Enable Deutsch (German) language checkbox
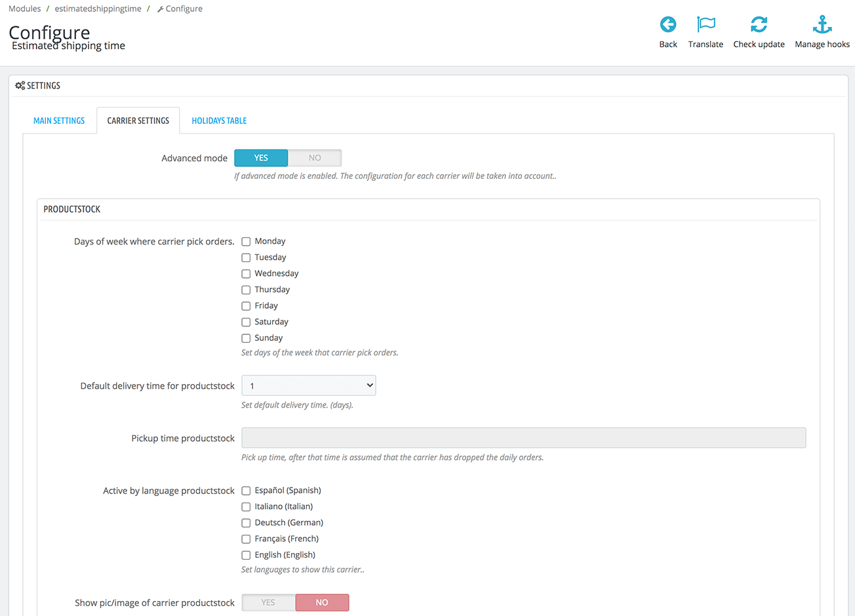855x616 pixels. coord(246,523)
